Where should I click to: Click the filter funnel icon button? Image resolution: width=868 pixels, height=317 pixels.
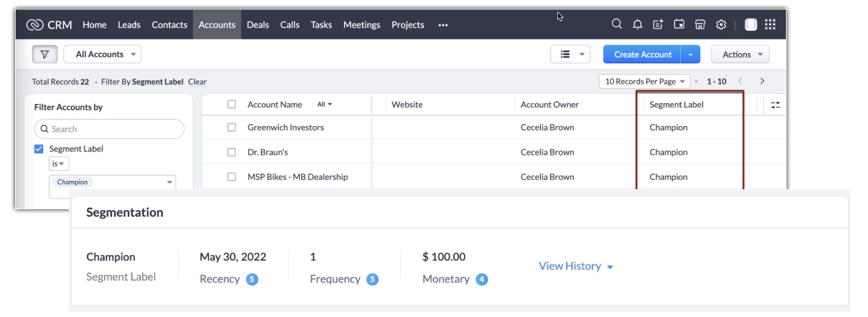coord(44,55)
